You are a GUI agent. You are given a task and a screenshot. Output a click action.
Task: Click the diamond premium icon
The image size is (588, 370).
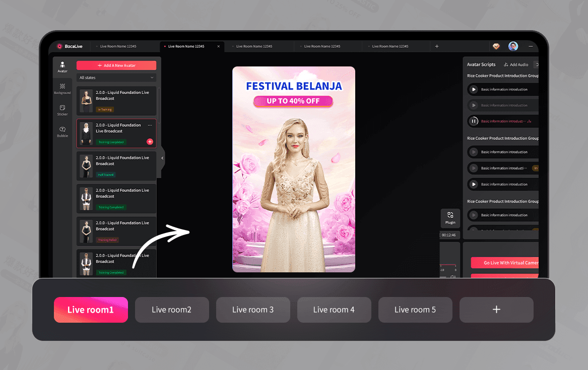(496, 46)
